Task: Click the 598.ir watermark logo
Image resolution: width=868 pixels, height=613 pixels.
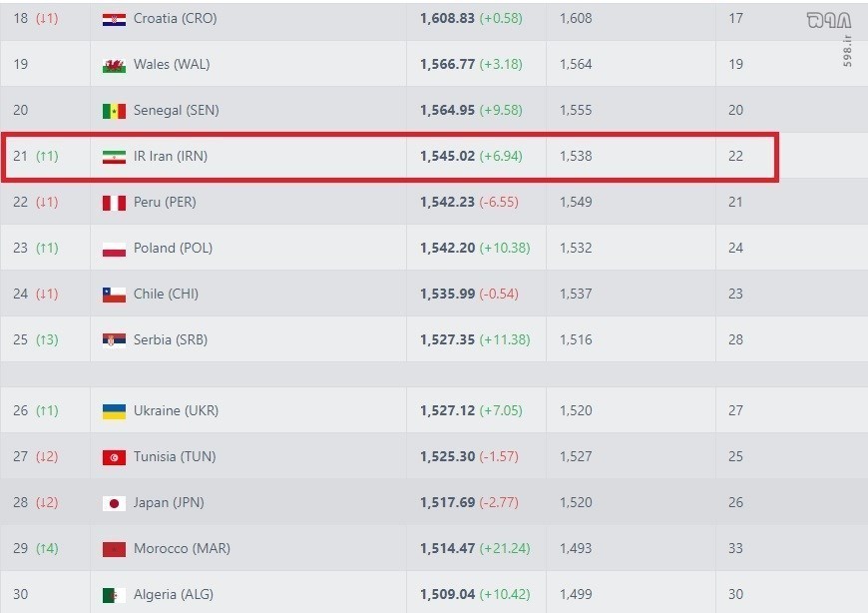Action: pyautogui.click(x=829, y=22)
